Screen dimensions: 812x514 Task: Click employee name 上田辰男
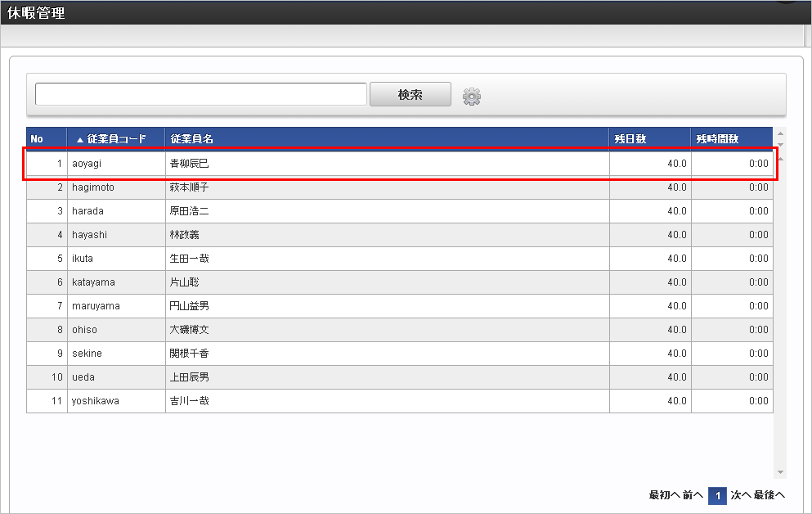coord(189,377)
